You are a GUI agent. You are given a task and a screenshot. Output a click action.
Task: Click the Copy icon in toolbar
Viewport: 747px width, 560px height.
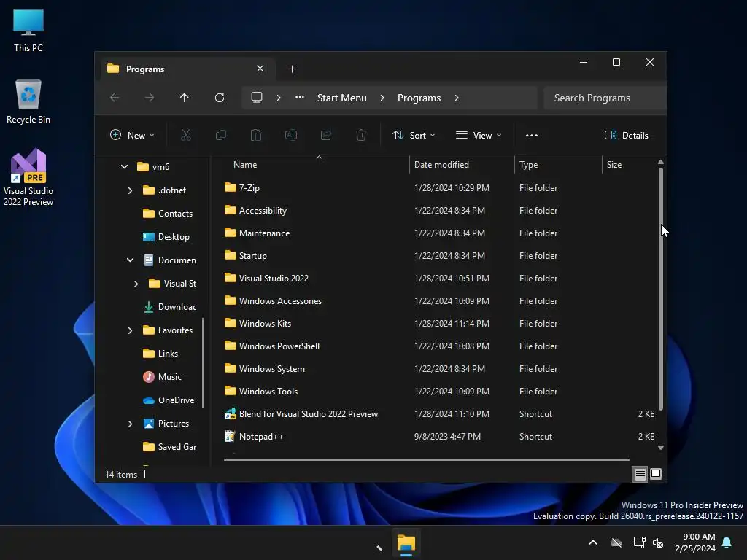point(221,135)
